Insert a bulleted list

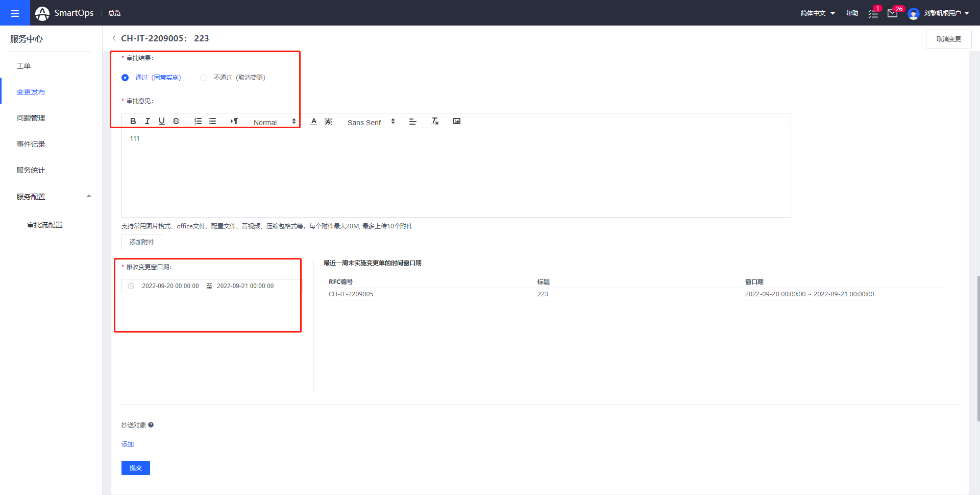(212, 121)
